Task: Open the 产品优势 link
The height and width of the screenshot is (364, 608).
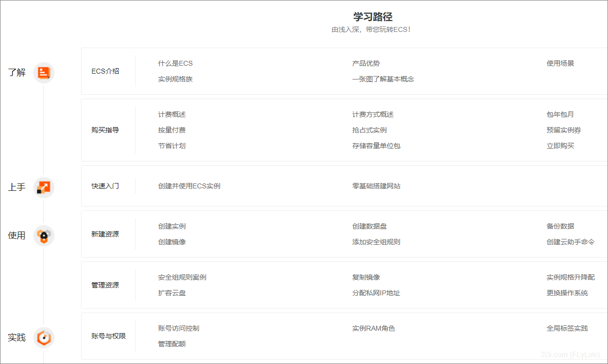Action: [x=366, y=63]
